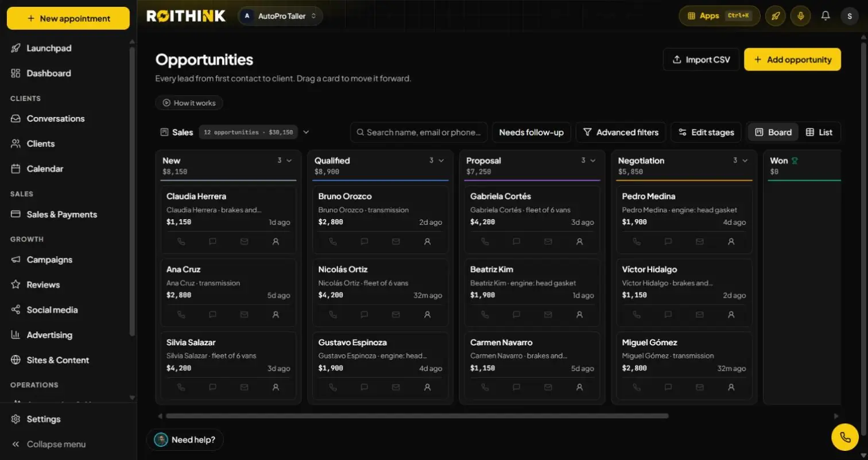The height and width of the screenshot is (460, 868).
Task: Click person icon on Pedro Medina card
Action: tap(731, 241)
